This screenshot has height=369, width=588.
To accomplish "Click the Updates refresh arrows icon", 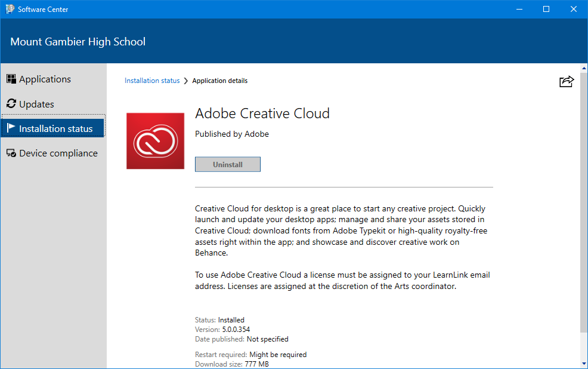I will 11,104.
